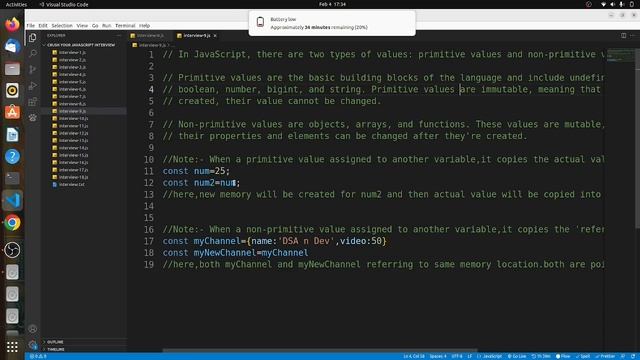
Task: Open Firefox from the Ubuntu dock
Action: [x=12, y=24]
